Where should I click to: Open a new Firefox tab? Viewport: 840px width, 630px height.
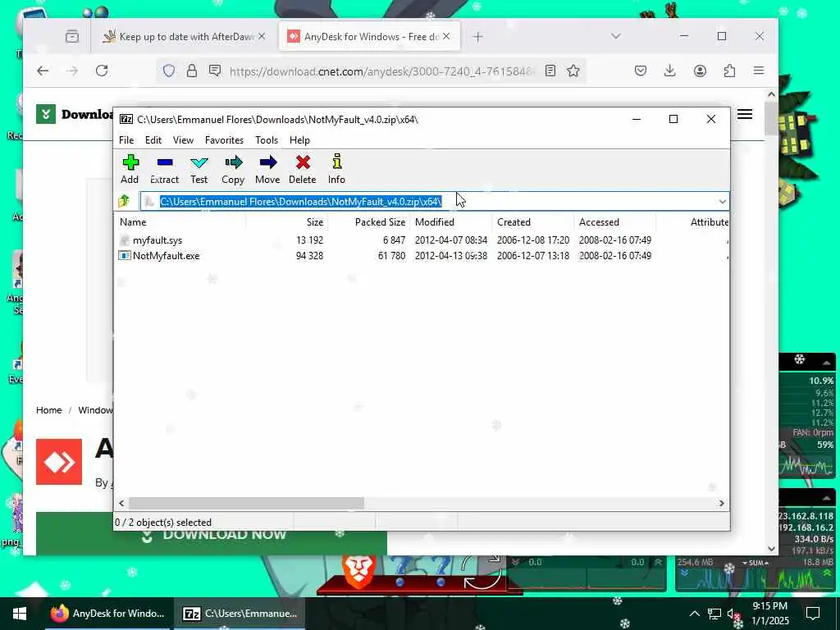(478, 36)
